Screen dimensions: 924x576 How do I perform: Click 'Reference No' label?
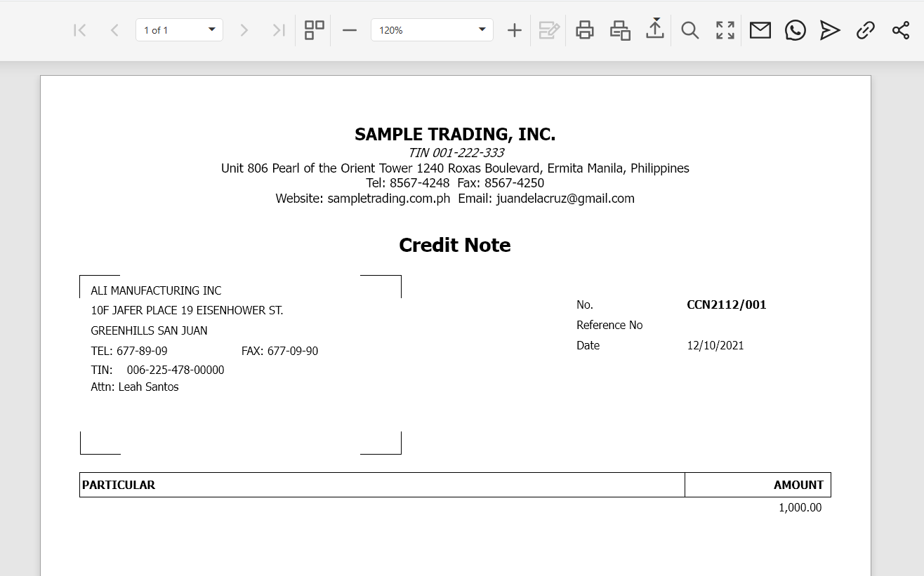pyautogui.click(x=609, y=325)
